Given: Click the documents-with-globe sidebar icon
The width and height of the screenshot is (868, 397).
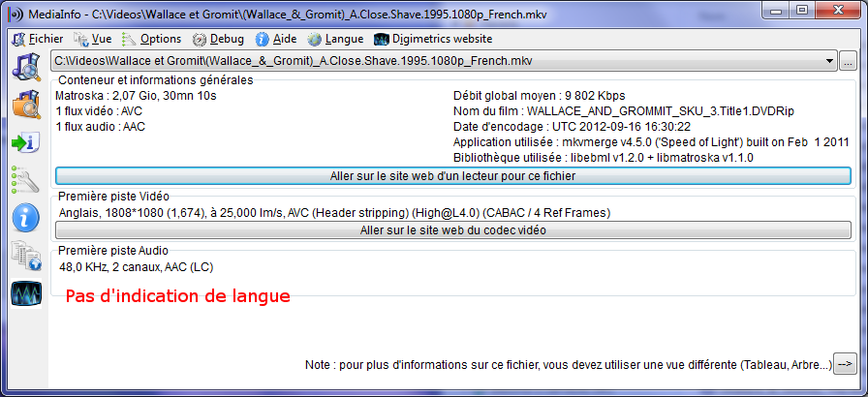Looking at the screenshot, I should 25,255.
